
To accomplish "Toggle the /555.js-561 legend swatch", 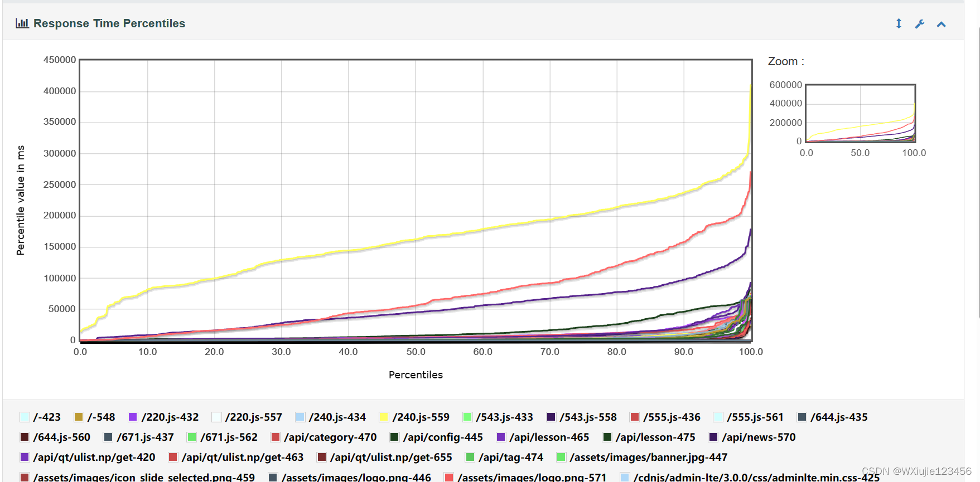I will (718, 417).
